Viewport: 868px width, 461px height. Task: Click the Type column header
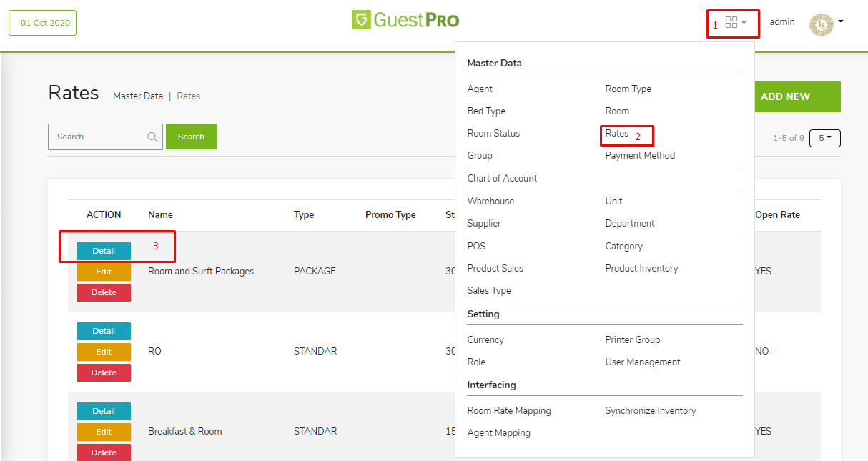pyautogui.click(x=304, y=214)
